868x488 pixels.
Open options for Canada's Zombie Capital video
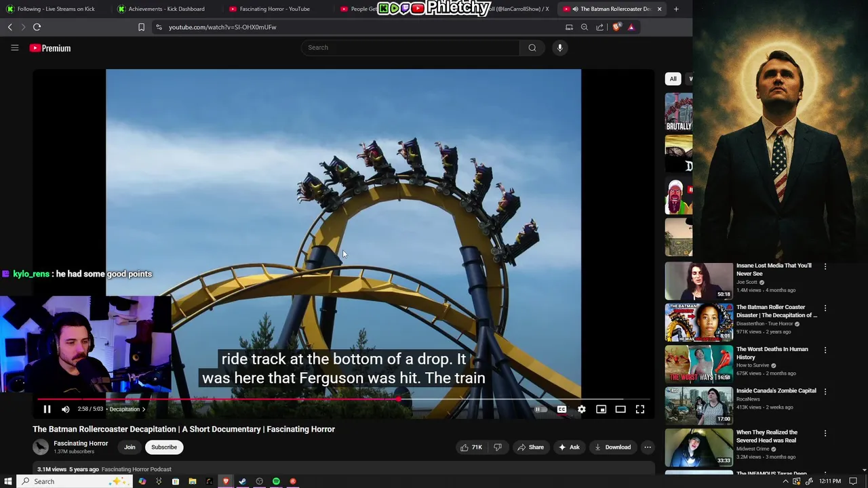click(x=825, y=392)
